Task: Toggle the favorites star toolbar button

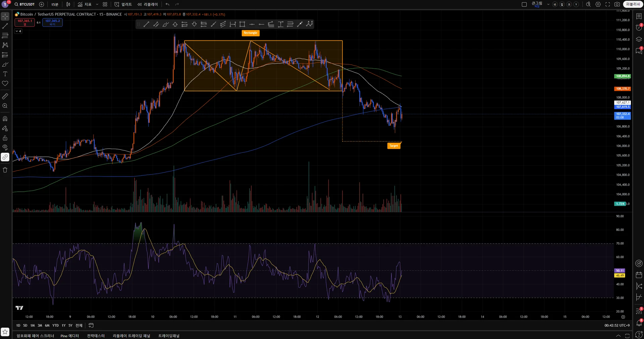Action: point(5,332)
